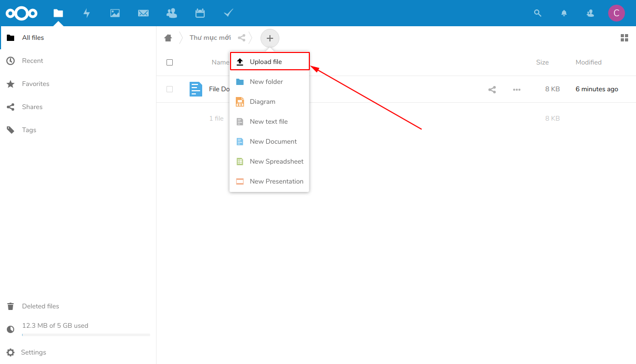Sort by Modified column header
This screenshot has width=636, height=364.
(588, 62)
